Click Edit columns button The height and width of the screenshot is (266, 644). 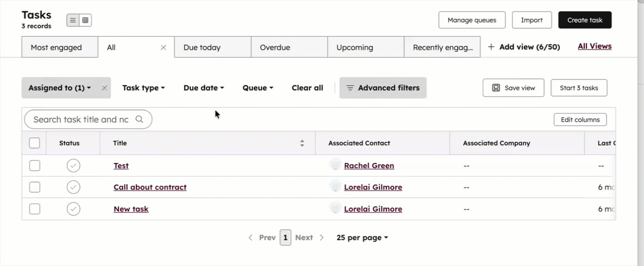[x=580, y=120]
